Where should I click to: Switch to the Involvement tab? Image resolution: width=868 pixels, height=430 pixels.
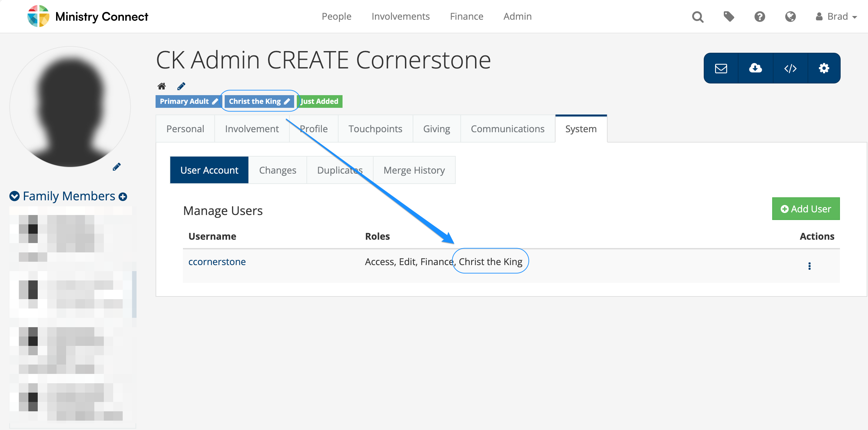click(x=252, y=129)
